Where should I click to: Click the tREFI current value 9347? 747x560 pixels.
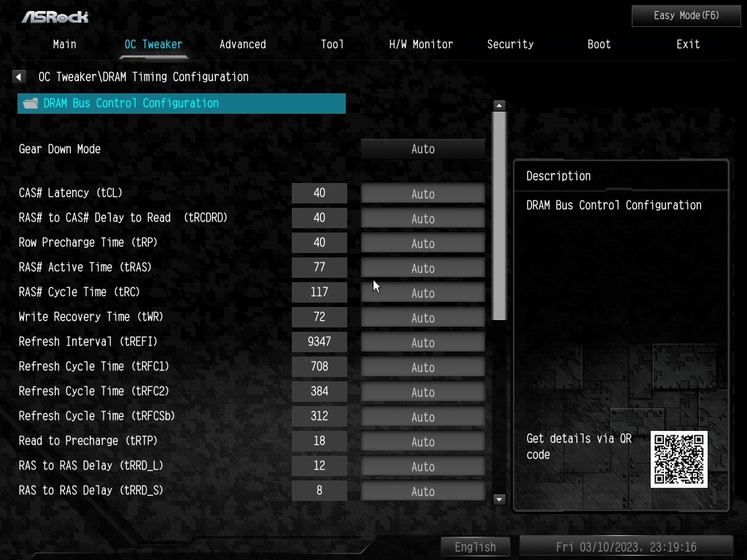pyautogui.click(x=320, y=341)
